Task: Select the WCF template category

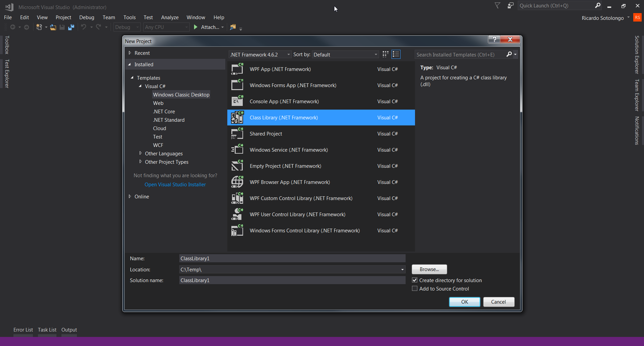Action: click(158, 145)
